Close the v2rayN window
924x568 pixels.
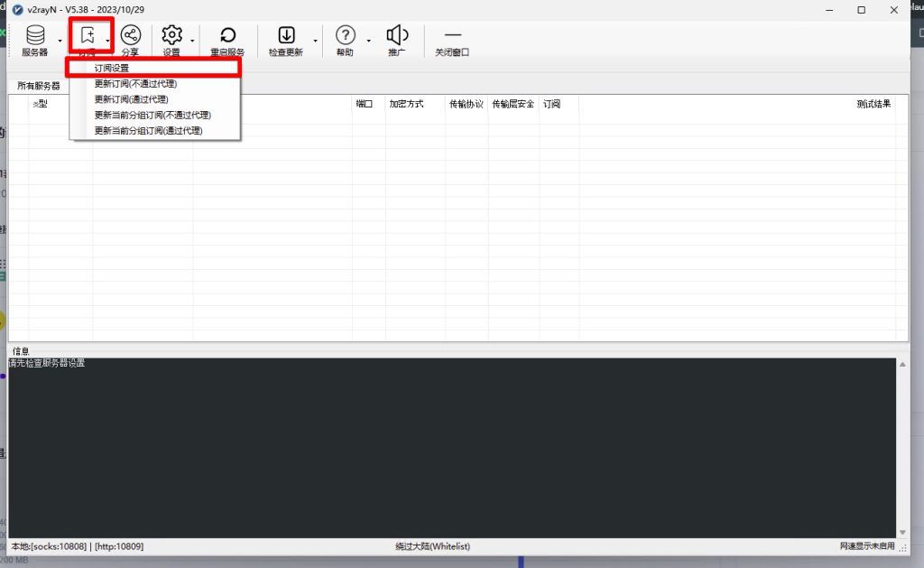click(x=894, y=10)
